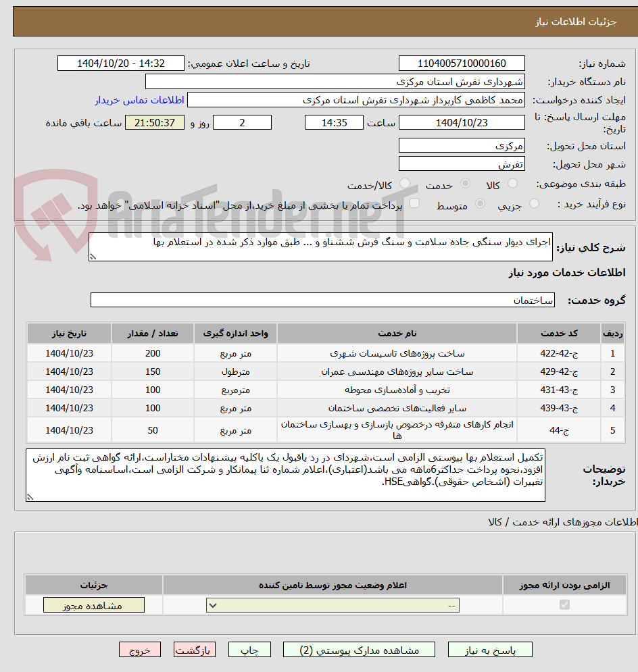Click the اطلاعات خدمات مورد نیاز heading
Viewport: 638px width, 672px height.
click(567, 273)
